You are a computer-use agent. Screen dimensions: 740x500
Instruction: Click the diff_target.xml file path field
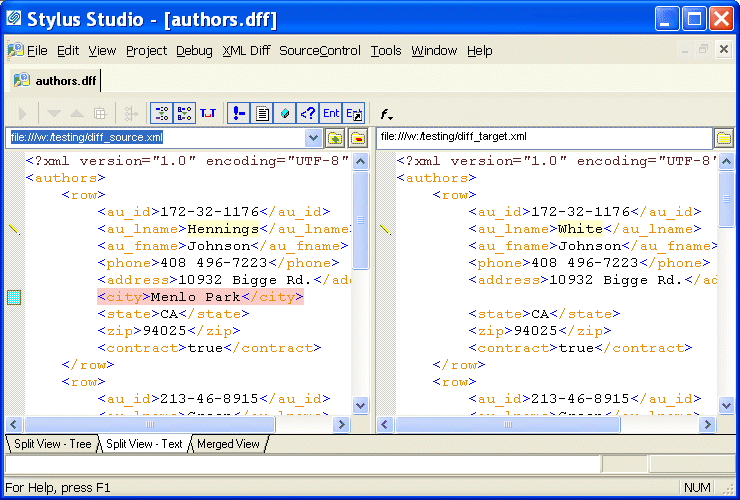543,138
